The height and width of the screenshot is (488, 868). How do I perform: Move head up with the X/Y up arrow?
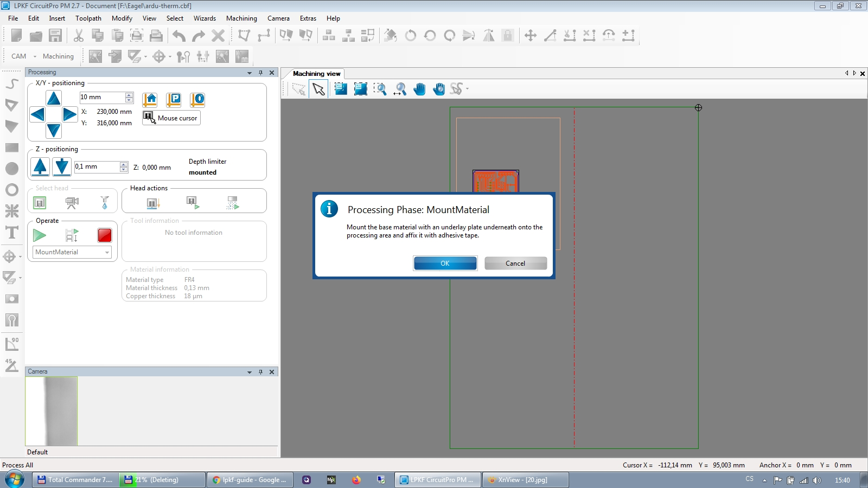[54, 98]
